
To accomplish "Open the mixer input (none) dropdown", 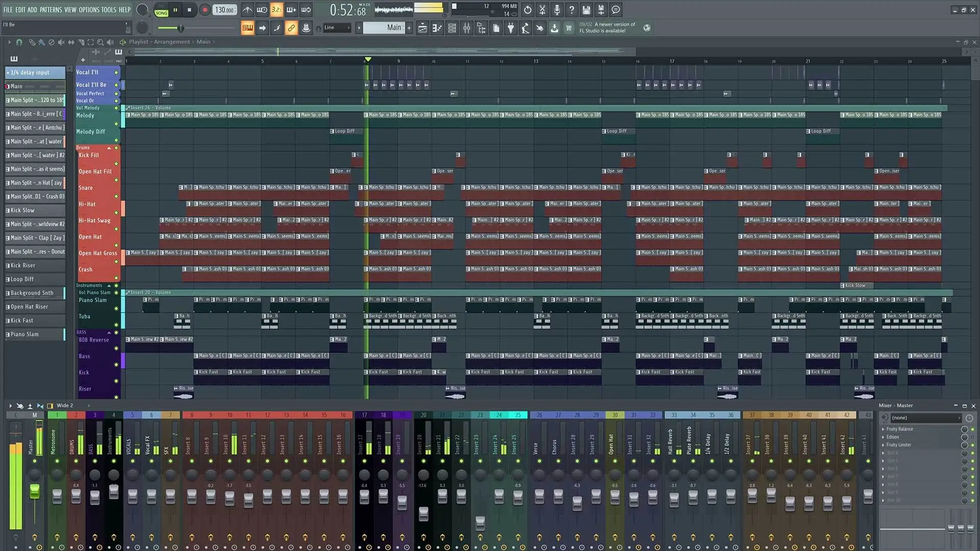I will 926,418.
